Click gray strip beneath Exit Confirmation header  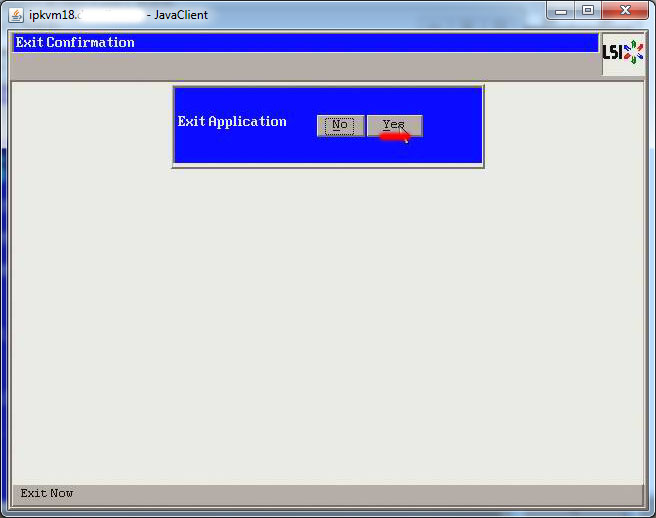click(x=300, y=66)
